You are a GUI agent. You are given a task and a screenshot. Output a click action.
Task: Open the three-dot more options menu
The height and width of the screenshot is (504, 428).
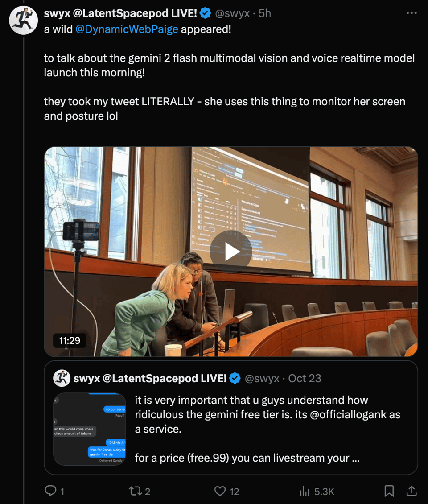point(412,13)
